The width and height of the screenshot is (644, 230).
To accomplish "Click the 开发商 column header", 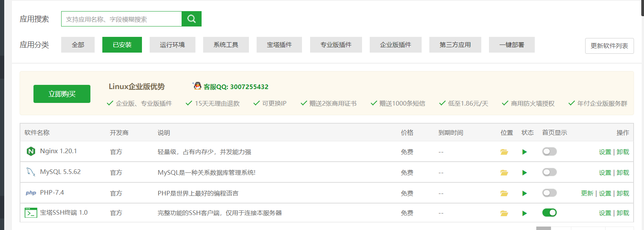I will click(x=119, y=132).
